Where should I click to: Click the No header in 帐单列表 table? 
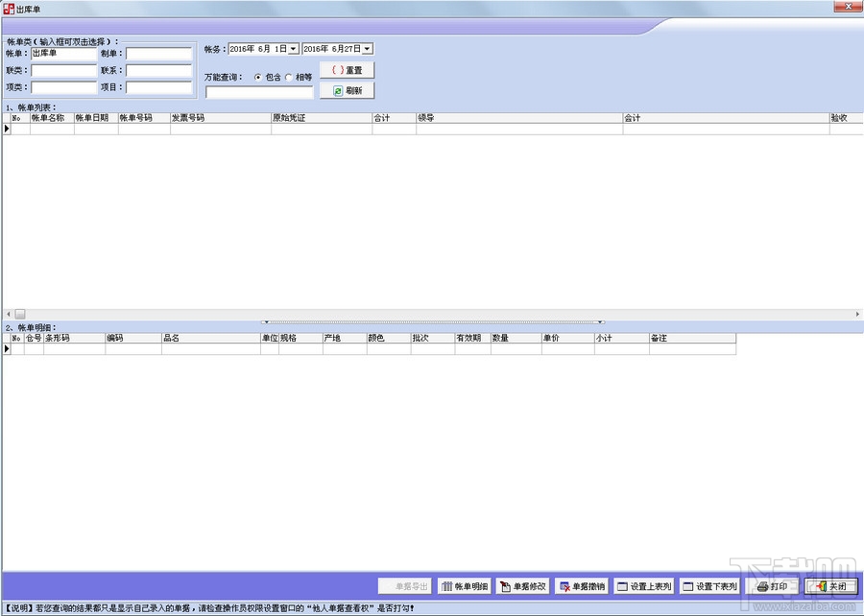(x=20, y=118)
